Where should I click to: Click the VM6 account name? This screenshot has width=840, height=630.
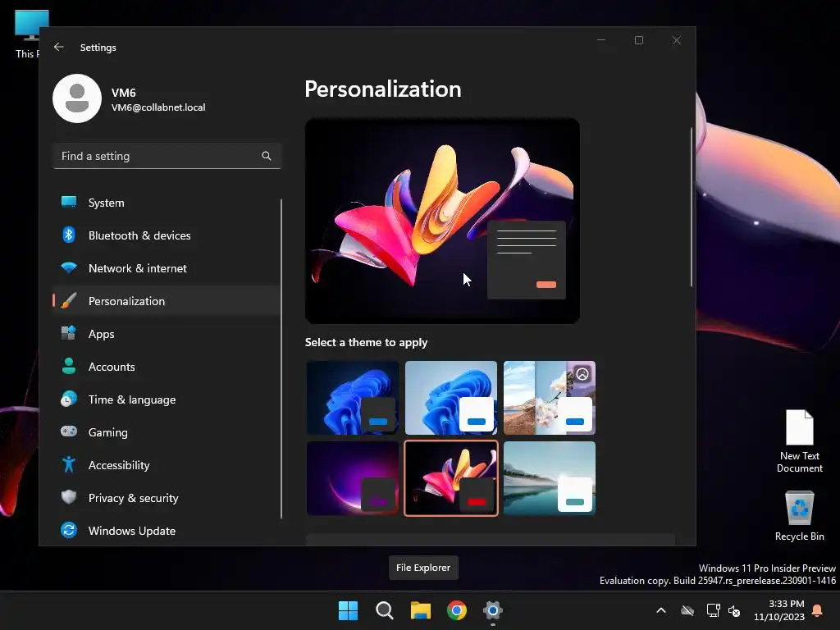click(x=124, y=93)
